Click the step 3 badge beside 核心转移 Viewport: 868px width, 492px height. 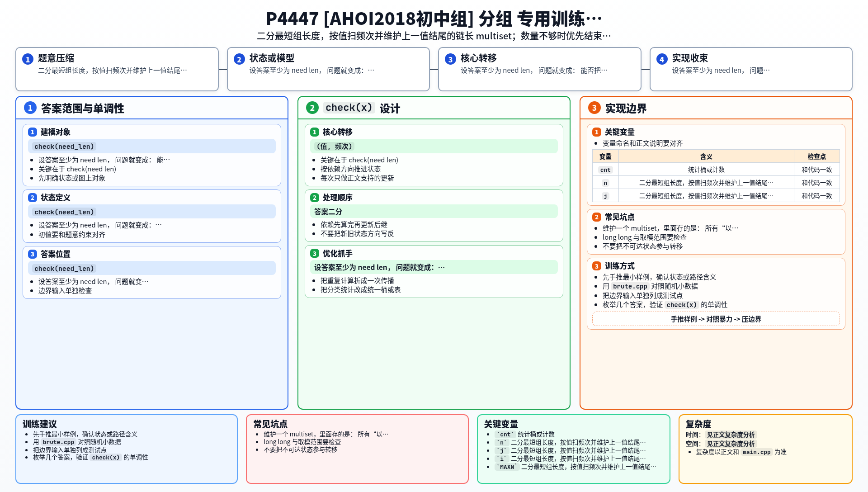click(x=450, y=59)
